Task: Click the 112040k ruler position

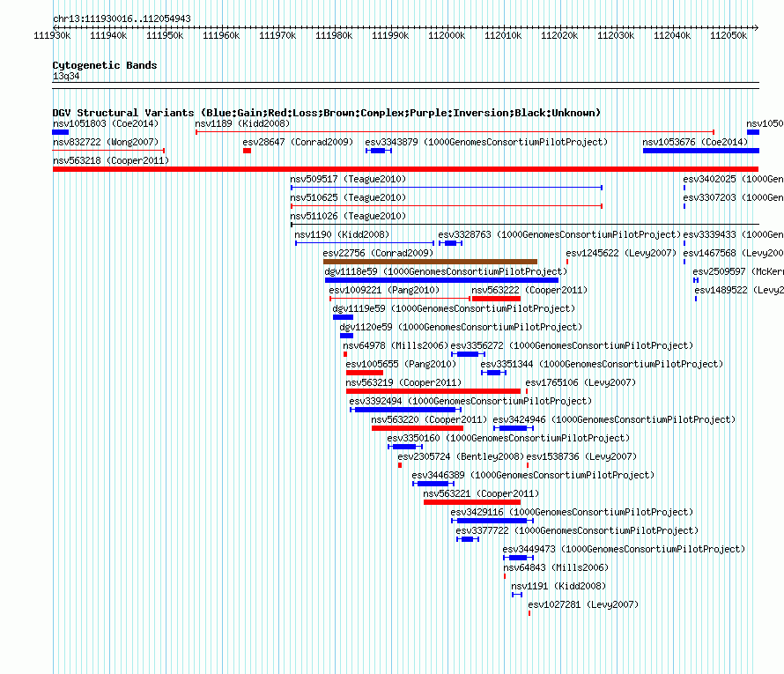Action: [672, 35]
